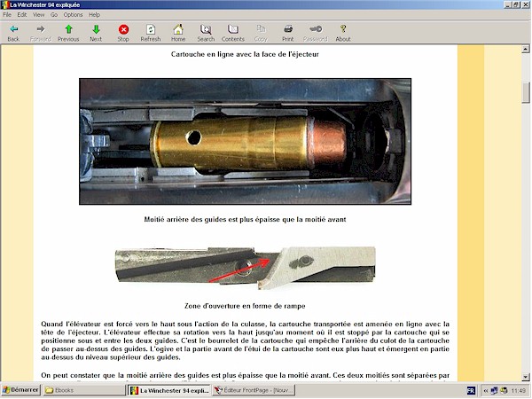Go to the Home page
This screenshot has height=399, width=532.
178,33
